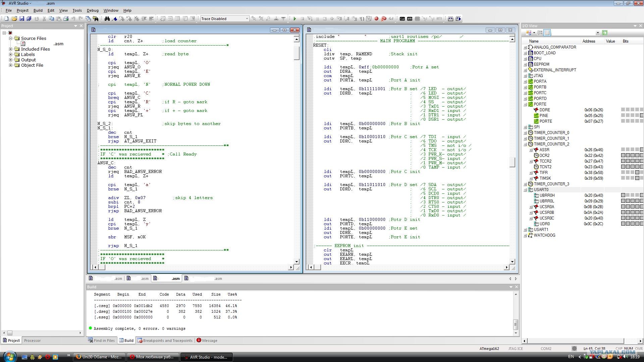Click the flat list view icon in I/O View

point(547,33)
